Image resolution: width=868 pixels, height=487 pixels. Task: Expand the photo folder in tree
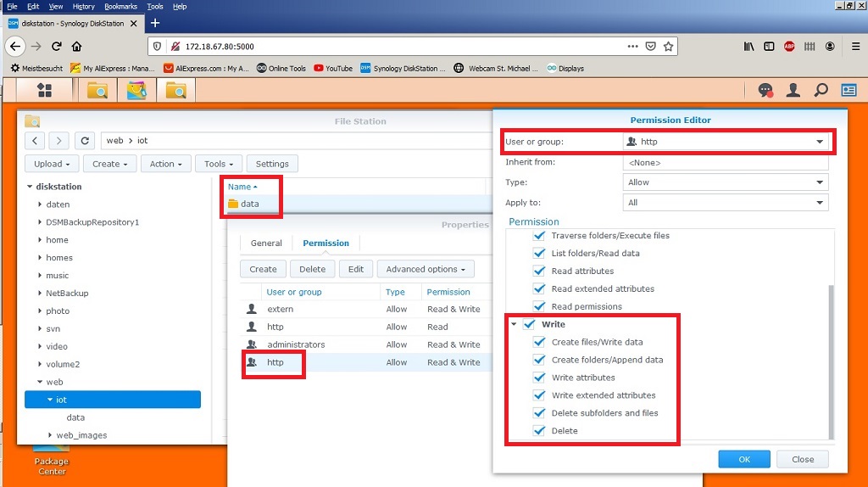[40, 311]
